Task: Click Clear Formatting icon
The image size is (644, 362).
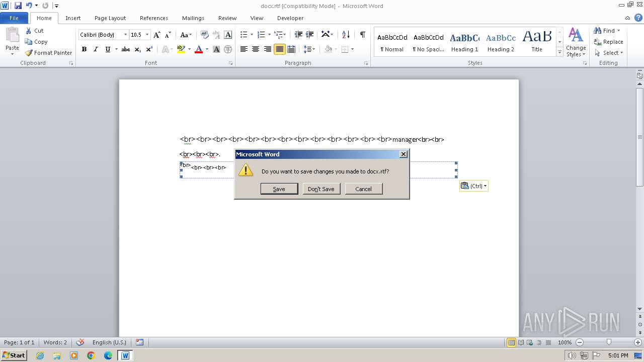Action: 204,35
